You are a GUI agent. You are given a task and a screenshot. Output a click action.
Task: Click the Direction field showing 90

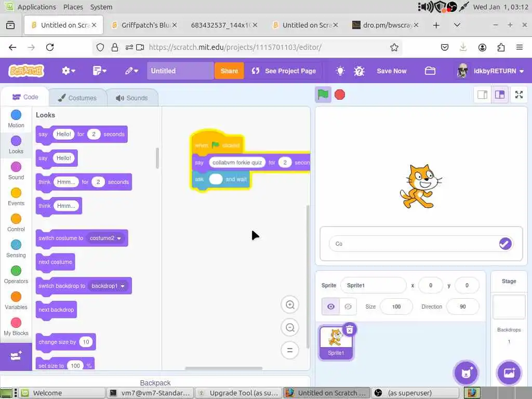[x=463, y=307]
